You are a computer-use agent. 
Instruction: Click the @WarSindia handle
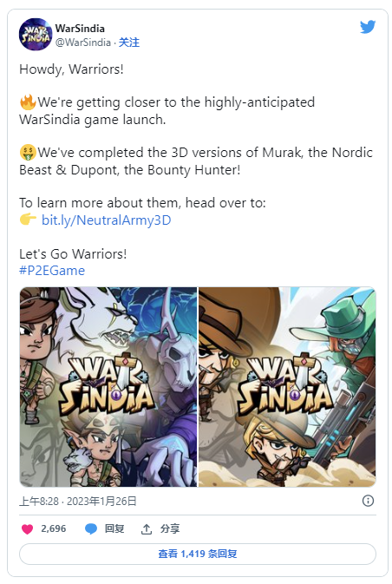pyautogui.click(x=83, y=43)
